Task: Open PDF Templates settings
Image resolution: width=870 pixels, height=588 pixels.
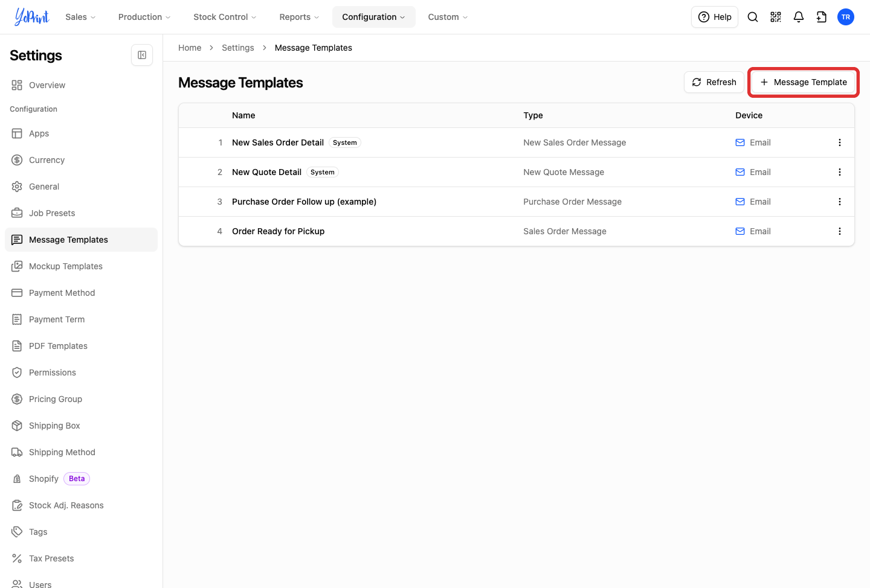Action: tap(81, 346)
